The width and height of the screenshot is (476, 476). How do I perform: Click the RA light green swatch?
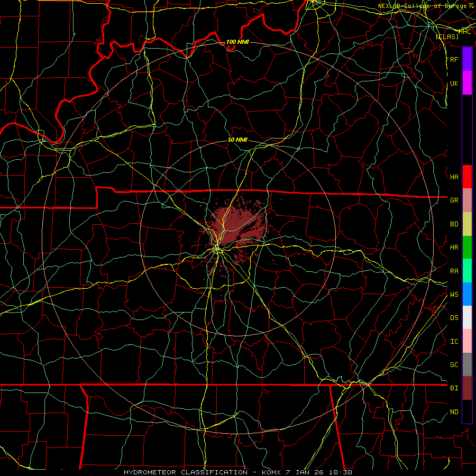coord(467,270)
